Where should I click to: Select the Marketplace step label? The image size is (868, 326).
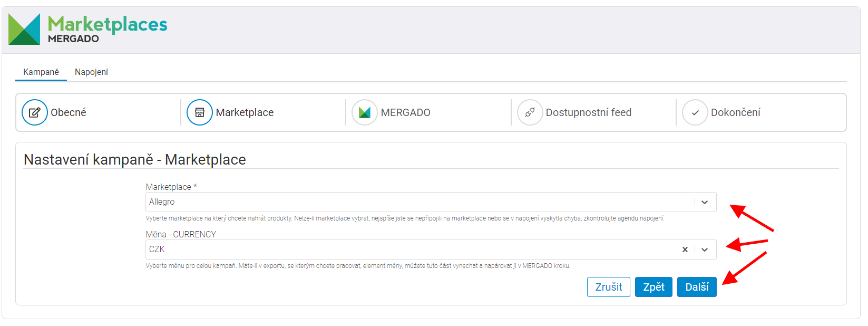245,112
